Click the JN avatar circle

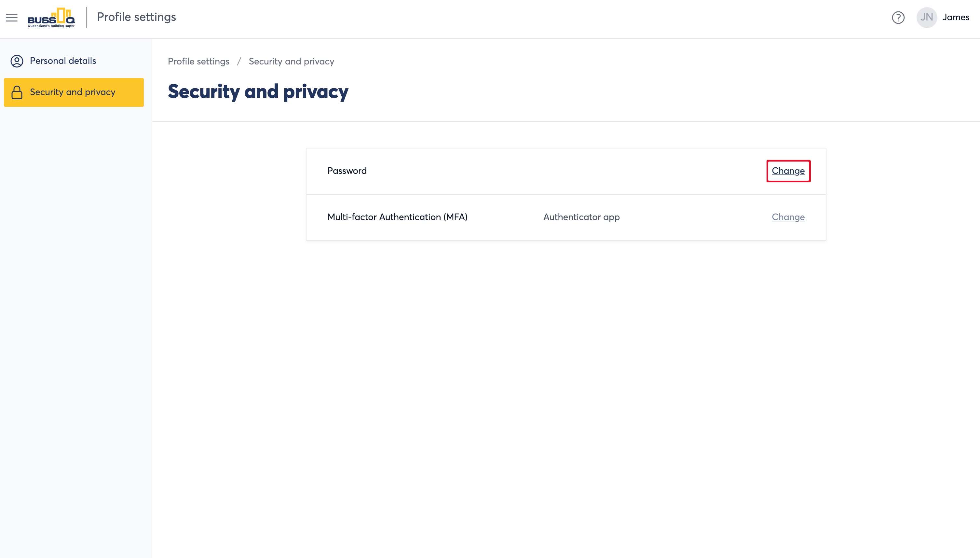[x=927, y=17]
